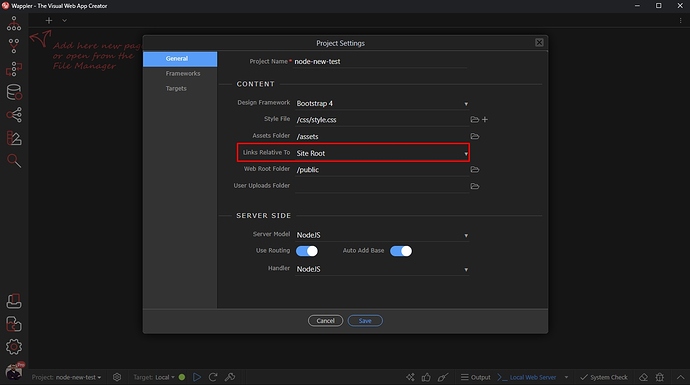Viewport: 690px width, 385px height.
Task: Open the Handler dropdown
Action: click(x=382, y=269)
